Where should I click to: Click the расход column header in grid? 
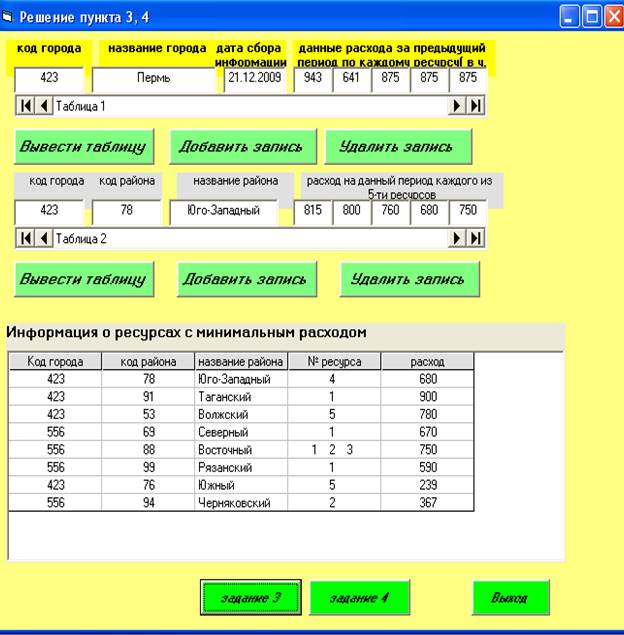click(x=427, y=362)
